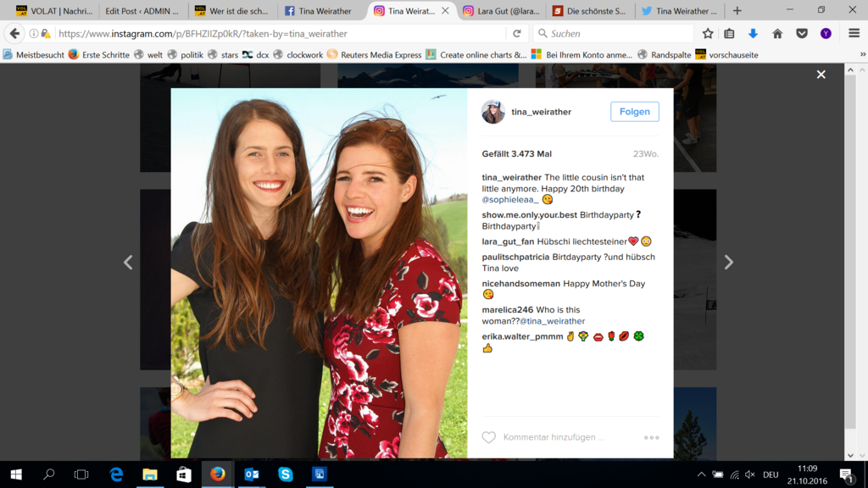Bookmark this page with the star icon
This screenshot has height=488, width=868.
point(708,34)
